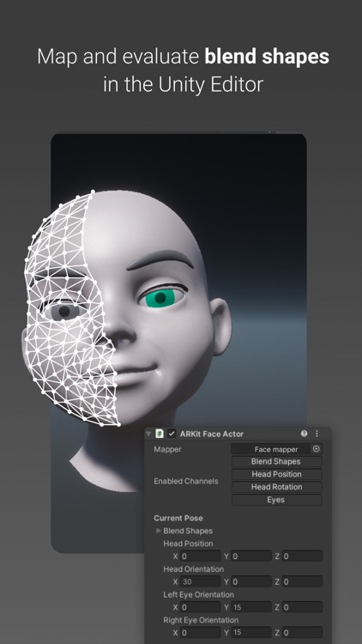
Task: Click the Head Orientation Z field
Action: (x=302, y=582)
